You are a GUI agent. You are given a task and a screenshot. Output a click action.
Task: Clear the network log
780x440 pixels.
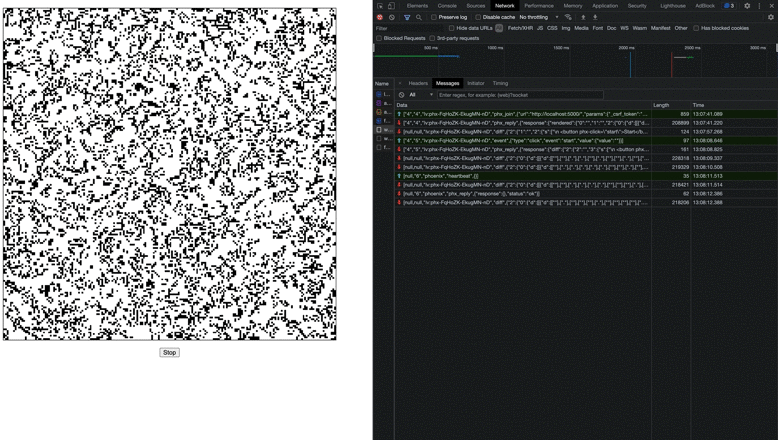pos(392,17)
